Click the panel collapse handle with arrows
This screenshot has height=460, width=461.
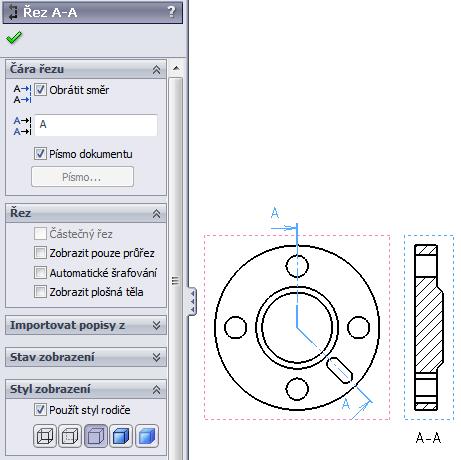tap(193, 301)
